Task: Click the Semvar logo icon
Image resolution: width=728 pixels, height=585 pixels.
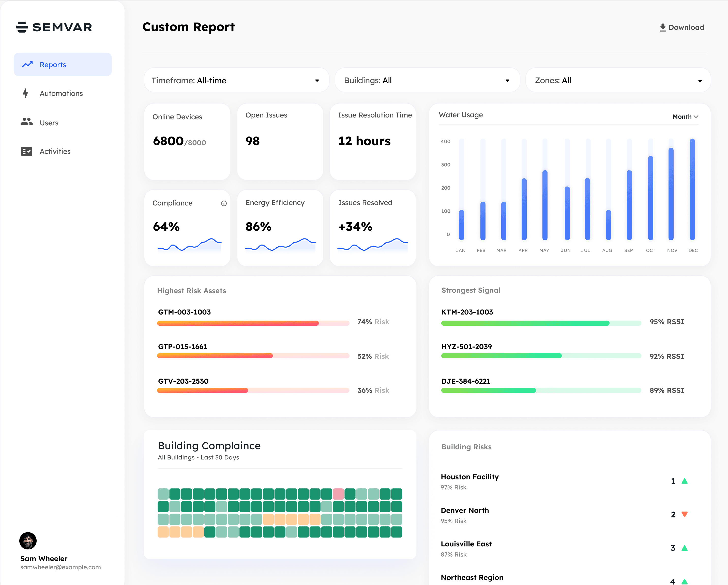Action: [x=22, y=27]
